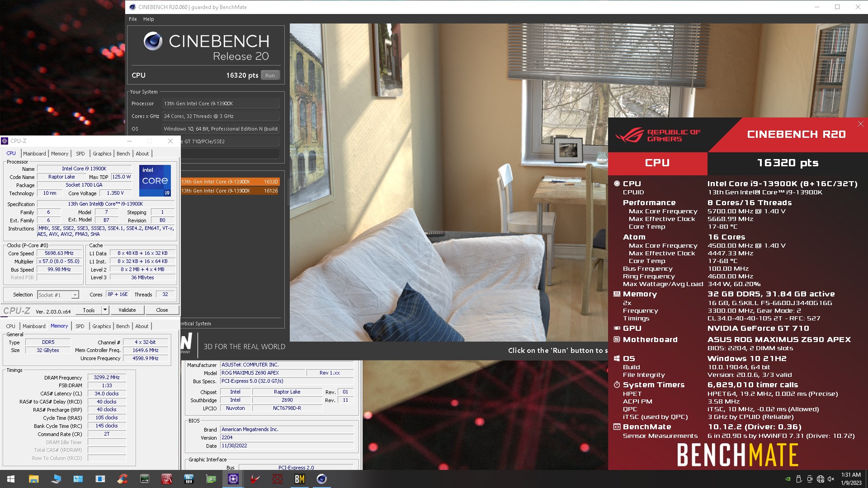Open the CCleaner taskbar icon
This screenshot has height=488, width=868.
tap(122, 479)
